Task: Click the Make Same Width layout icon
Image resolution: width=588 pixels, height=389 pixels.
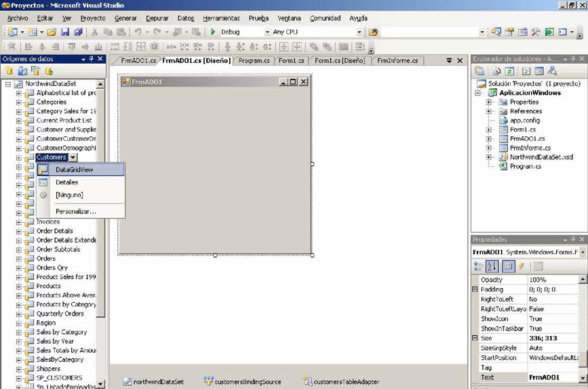Action: (115, 47)
